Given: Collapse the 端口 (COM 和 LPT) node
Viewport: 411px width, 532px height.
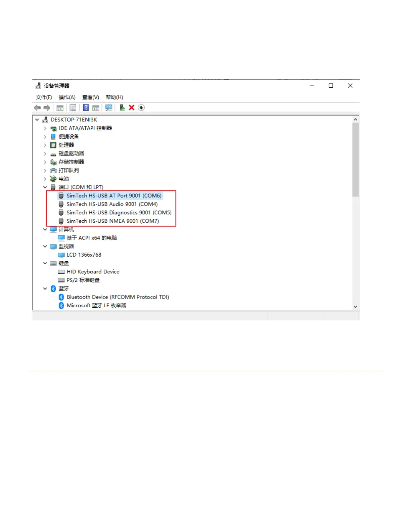Looking at the screenshot, I should [45, 187].
